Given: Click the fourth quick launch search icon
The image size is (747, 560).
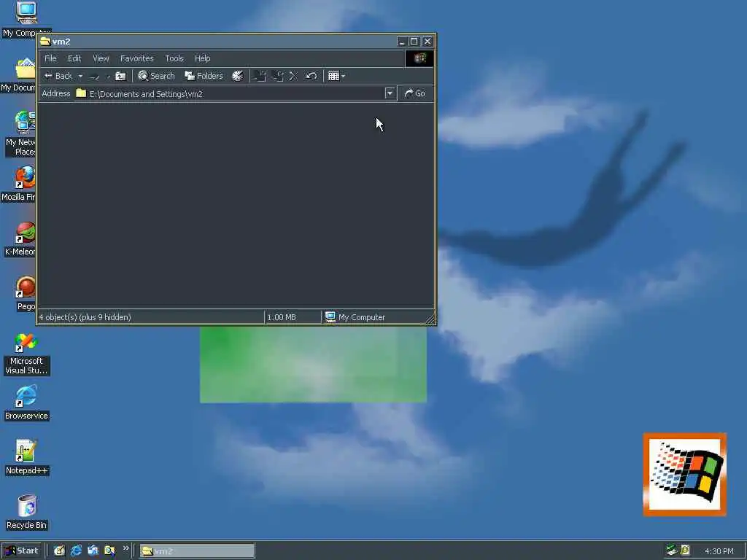Looking at the screenshot, I should [x=109, y=551].
